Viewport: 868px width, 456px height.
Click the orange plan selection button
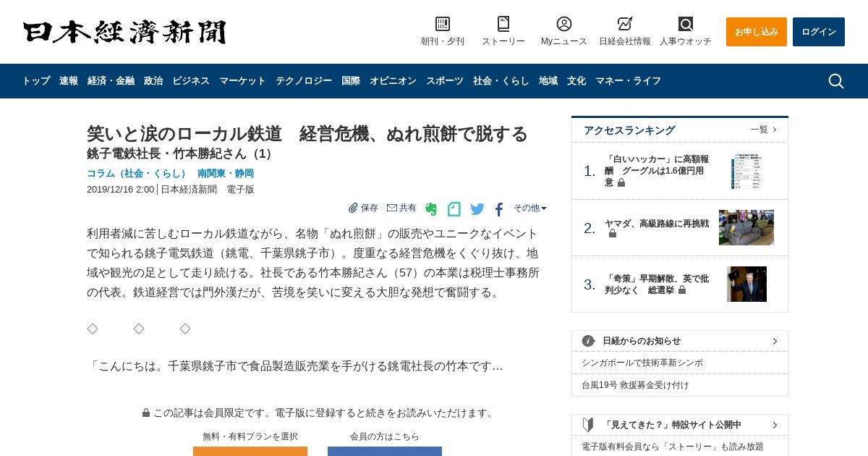[250, 451]
